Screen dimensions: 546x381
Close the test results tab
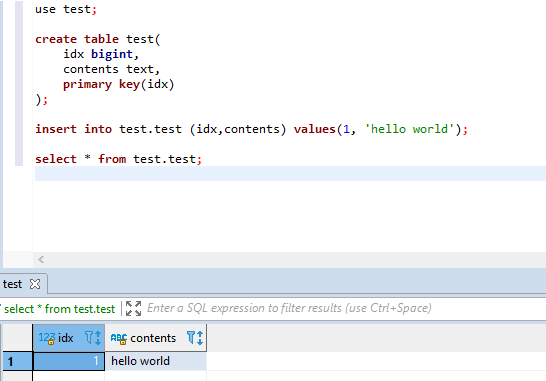[35, 284]
